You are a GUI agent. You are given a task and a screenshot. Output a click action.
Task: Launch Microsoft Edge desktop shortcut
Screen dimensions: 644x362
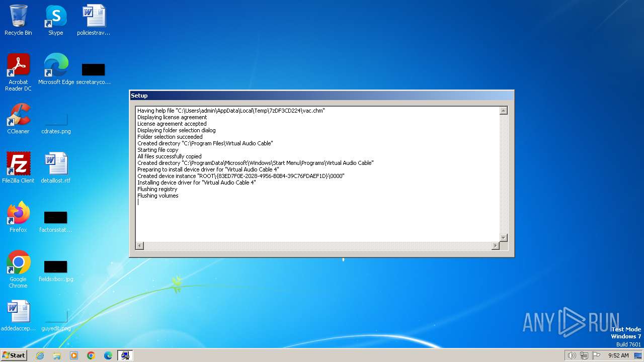pyautogui.click(x=56, y=69)
